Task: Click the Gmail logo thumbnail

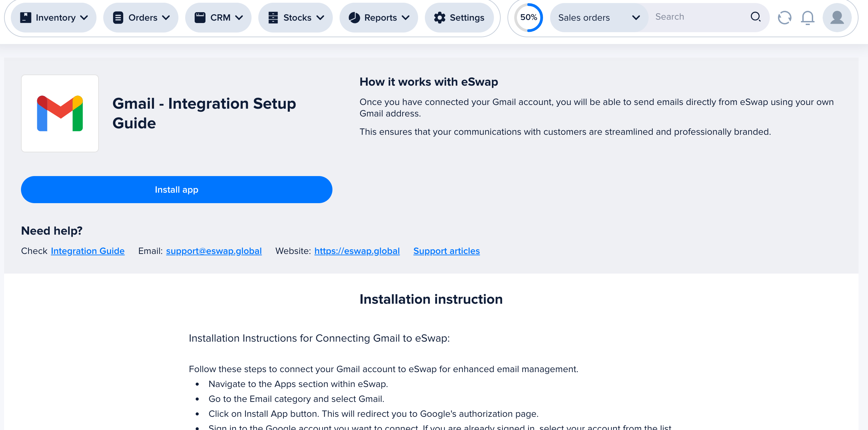Action: point(60,113)
